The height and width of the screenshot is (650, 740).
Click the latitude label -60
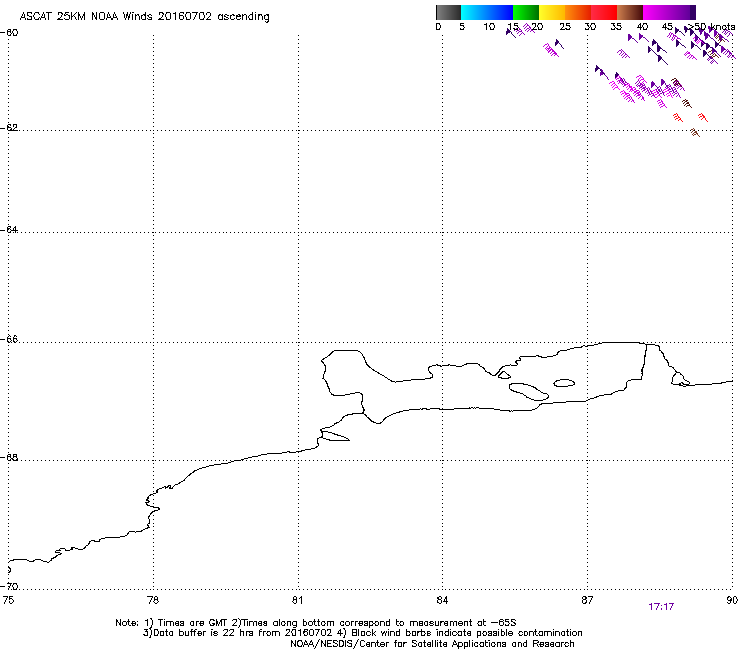(x=10, y=33)
